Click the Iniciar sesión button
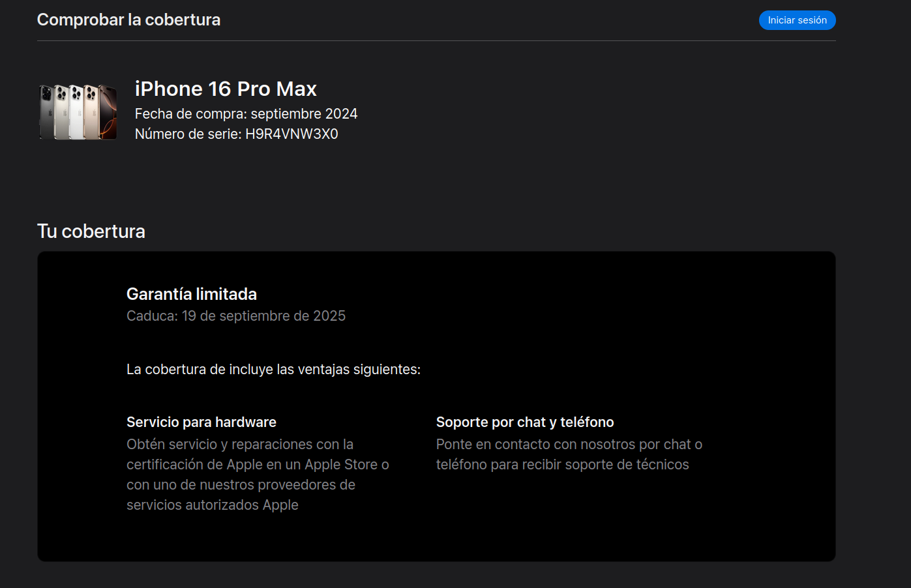 coord(797,20)
